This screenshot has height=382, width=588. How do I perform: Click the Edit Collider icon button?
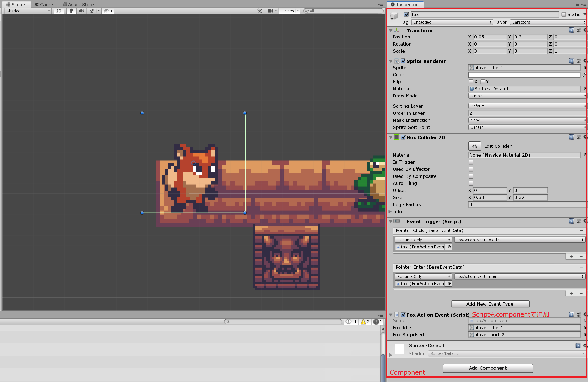click(474, 146)
